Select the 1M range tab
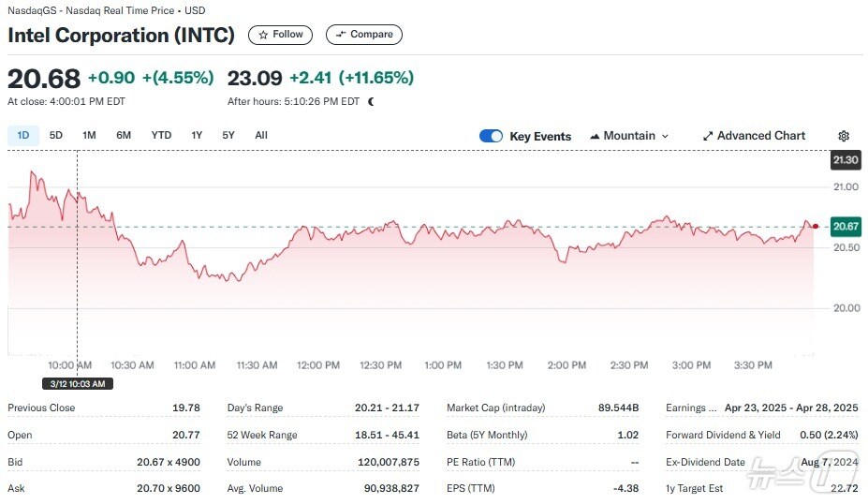The width and height of the screenshot is (868, 504). click(x=89, y=135)
